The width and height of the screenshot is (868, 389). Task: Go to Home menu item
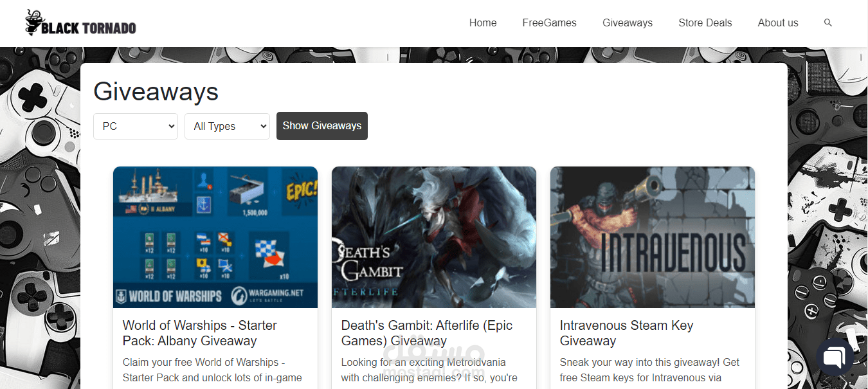pyautogui.click(x=483, y=23)
